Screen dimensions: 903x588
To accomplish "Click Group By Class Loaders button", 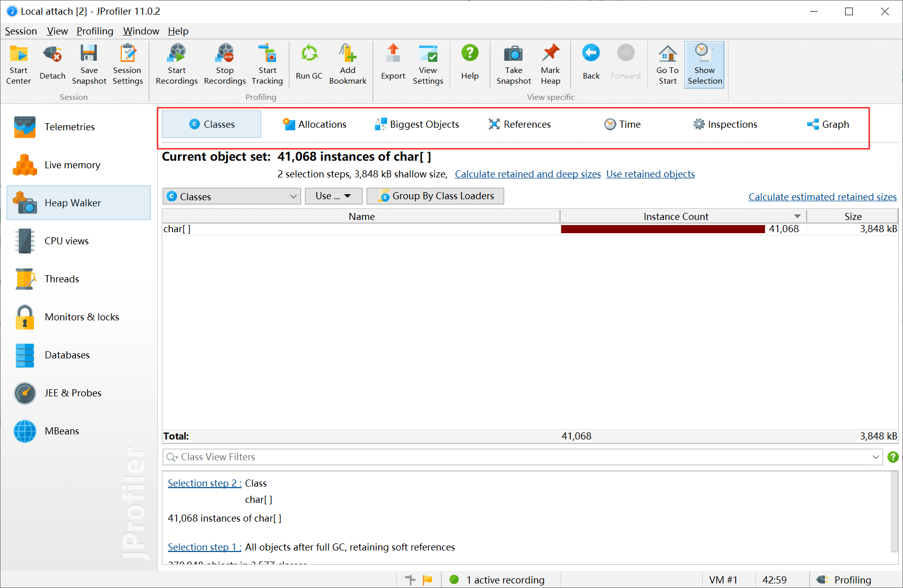I will tap(435, 196).
